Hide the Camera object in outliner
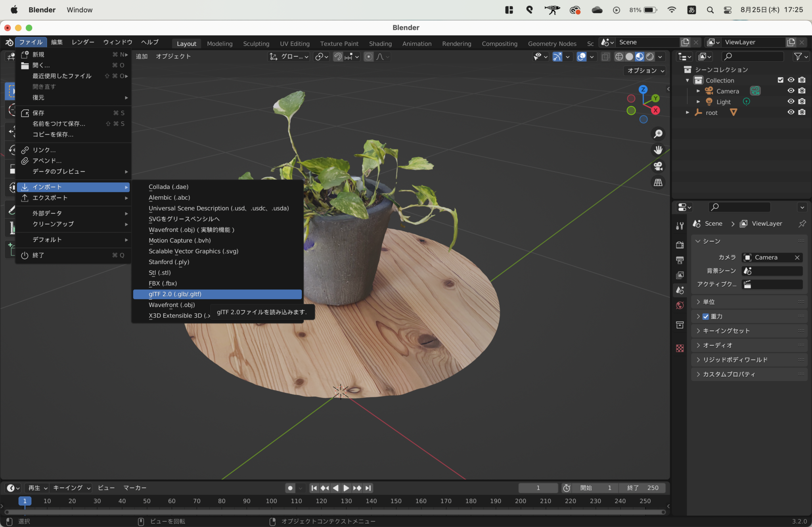 [791, 91]
